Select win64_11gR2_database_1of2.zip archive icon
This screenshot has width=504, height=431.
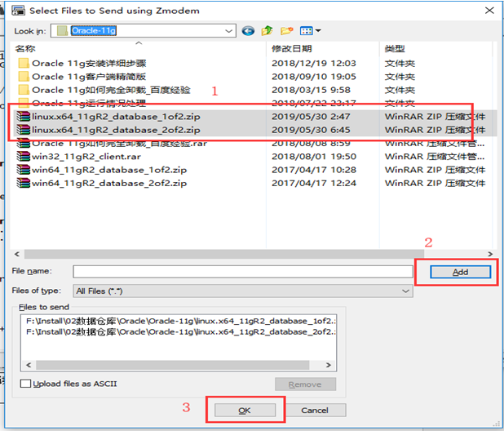coord(23,170)
